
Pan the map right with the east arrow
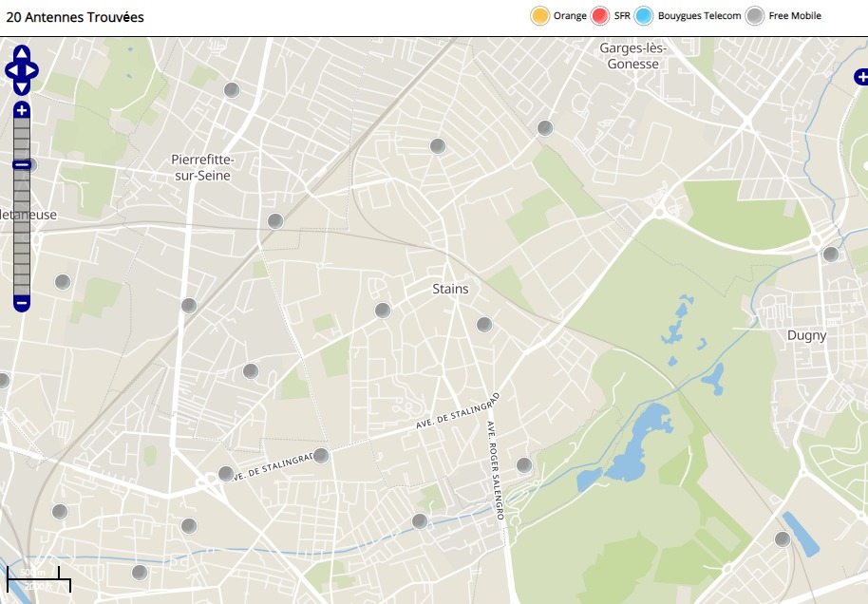(32, 70)
